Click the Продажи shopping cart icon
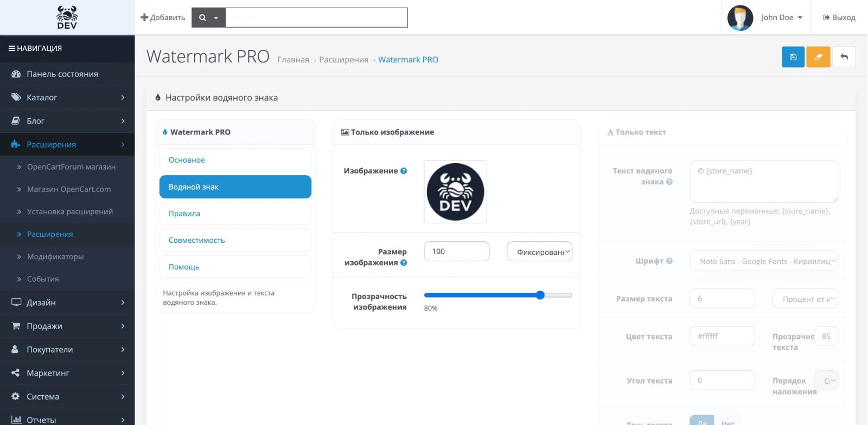 coord(16,326)
